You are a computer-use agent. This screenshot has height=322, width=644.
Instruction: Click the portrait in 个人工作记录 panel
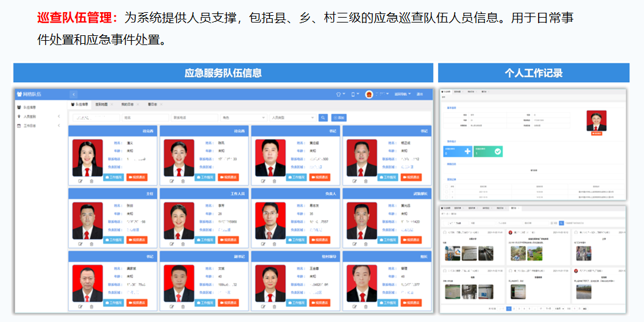point(596,121)
